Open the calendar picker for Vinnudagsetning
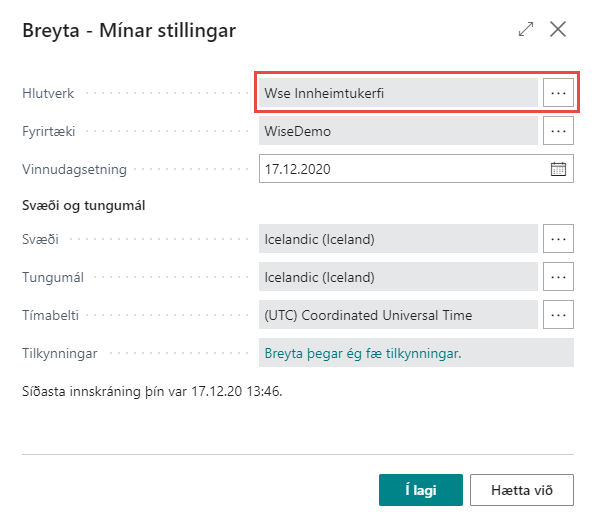The image size is (595, 527). (x=558, y=169)
